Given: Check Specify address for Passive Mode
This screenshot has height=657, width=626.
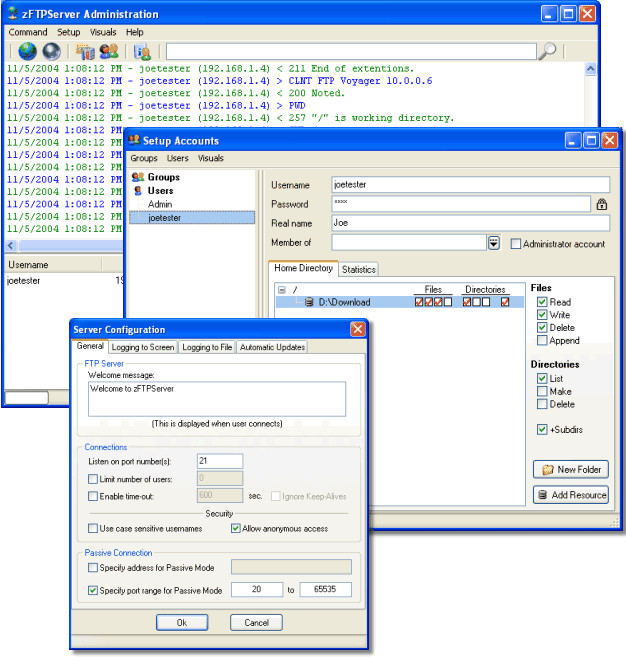Looking at the screenshot, I should (93, 568).
